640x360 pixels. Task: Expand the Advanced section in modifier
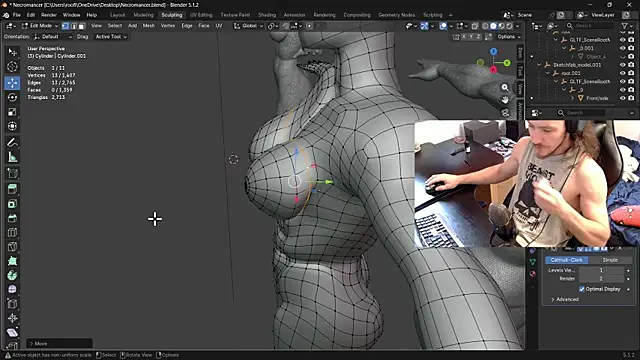pyautogui.click(x=564, y=299)
